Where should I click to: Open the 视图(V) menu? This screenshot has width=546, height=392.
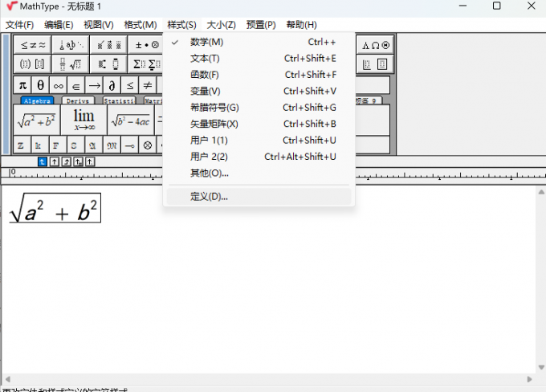coord(99,25)
